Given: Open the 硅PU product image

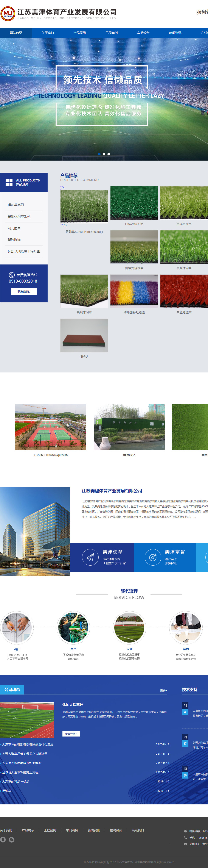Looking at the screenshot, I should pos(84,335).
